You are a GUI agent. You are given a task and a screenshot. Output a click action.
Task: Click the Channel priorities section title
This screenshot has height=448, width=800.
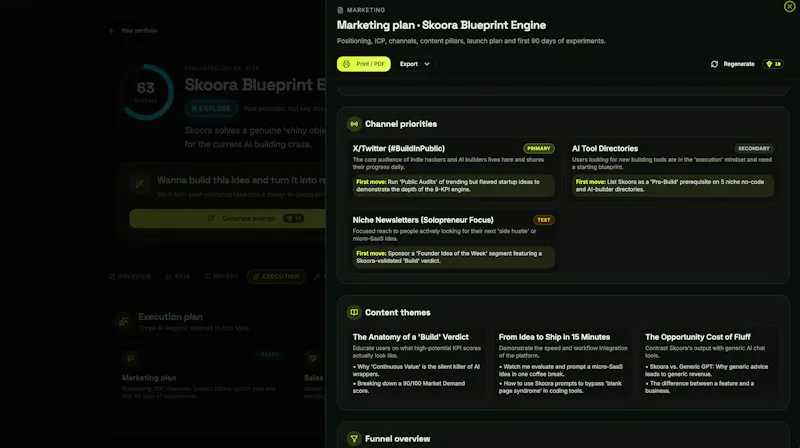point(401,124)
